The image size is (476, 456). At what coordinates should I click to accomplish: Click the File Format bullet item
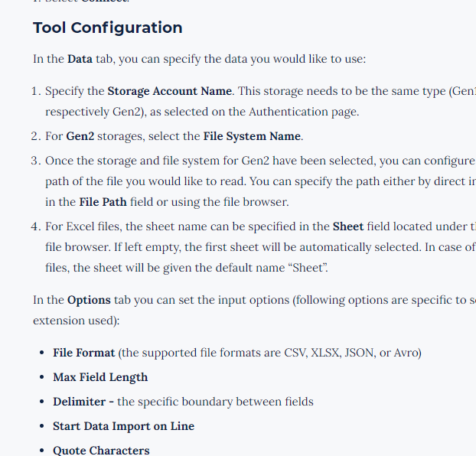(x=84, y=353)
